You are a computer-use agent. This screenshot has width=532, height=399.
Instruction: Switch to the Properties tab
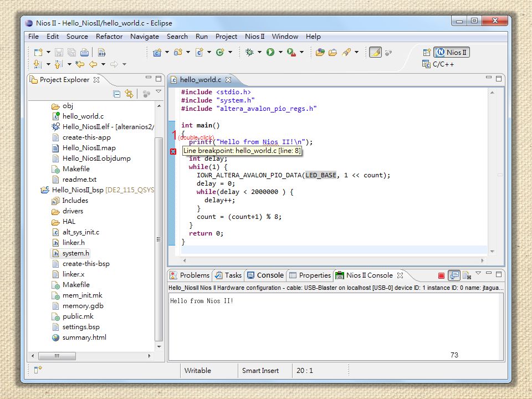[x=310, y=275]
